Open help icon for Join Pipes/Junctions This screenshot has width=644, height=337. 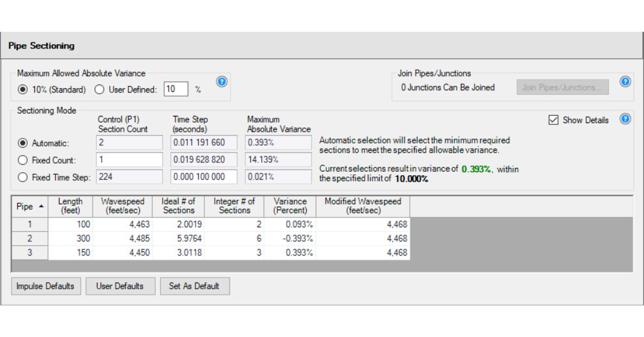(x=625, y=81)
